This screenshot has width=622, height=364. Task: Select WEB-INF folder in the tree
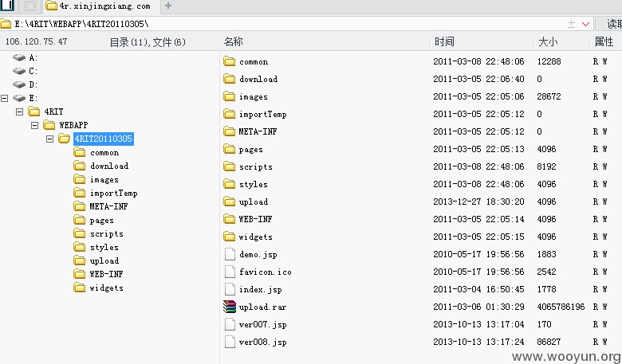[106, 274]
